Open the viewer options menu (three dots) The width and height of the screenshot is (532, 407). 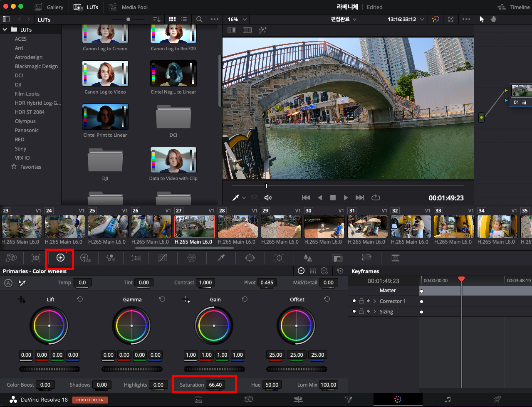coord(466,19)
